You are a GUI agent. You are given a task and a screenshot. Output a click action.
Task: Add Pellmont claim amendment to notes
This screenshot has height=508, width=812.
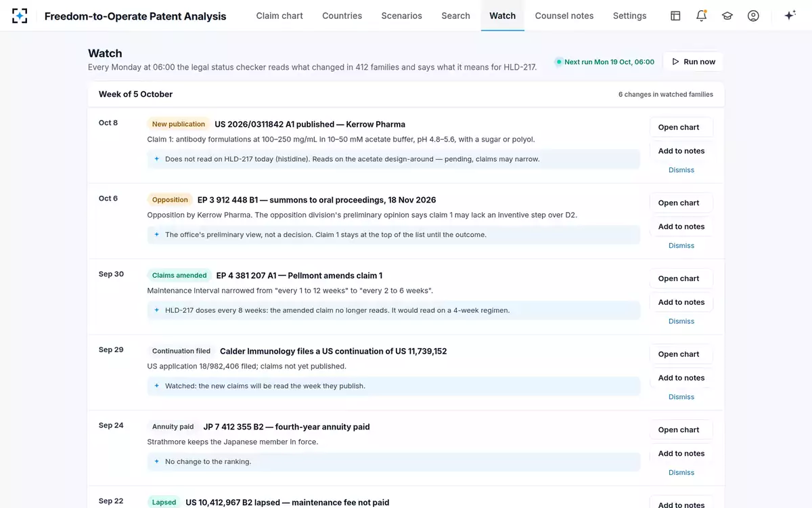point(681,302)
